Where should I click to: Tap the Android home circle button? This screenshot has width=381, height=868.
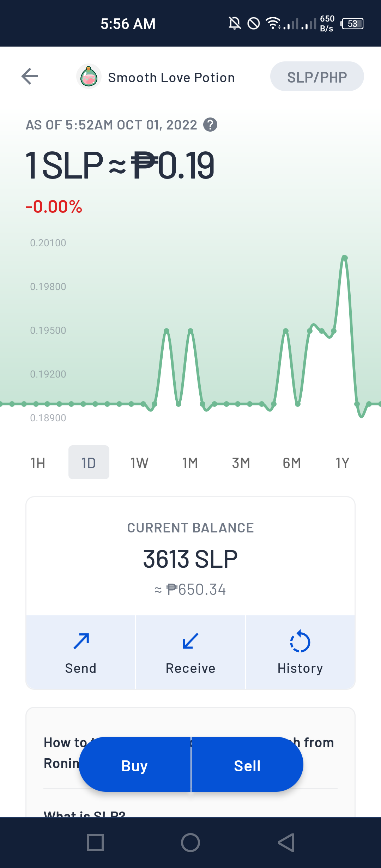click(x=190, y=843)
